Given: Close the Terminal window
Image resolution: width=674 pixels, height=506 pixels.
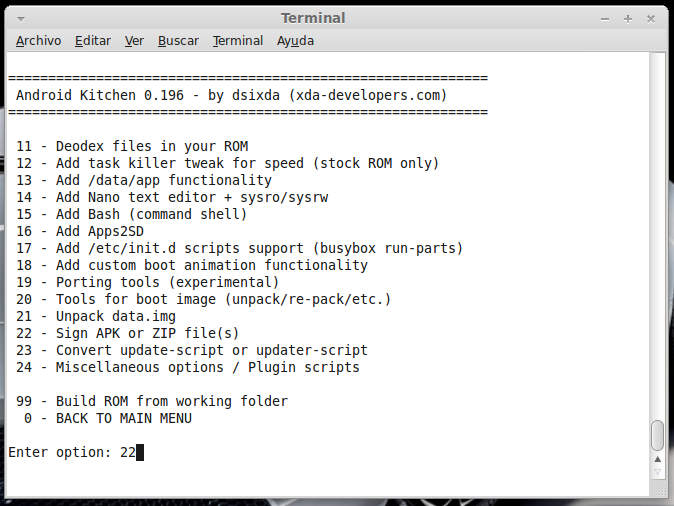Looking at the screenshot, I should [651, 18].
